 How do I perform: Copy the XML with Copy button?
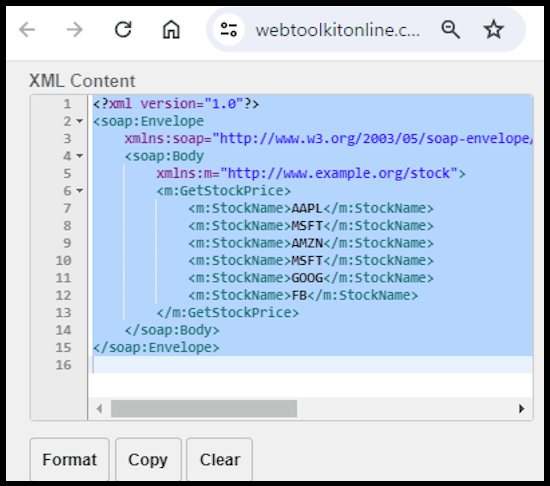[x=148, y=459]
